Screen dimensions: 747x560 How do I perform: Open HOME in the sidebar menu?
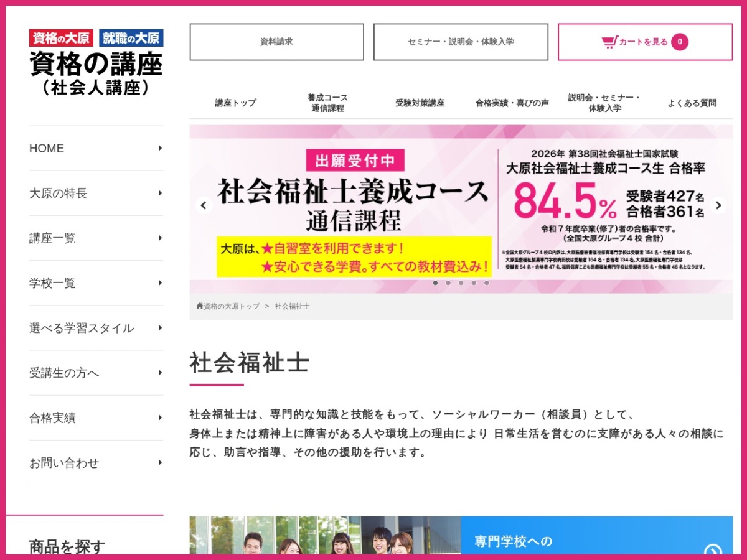(96, 148)
